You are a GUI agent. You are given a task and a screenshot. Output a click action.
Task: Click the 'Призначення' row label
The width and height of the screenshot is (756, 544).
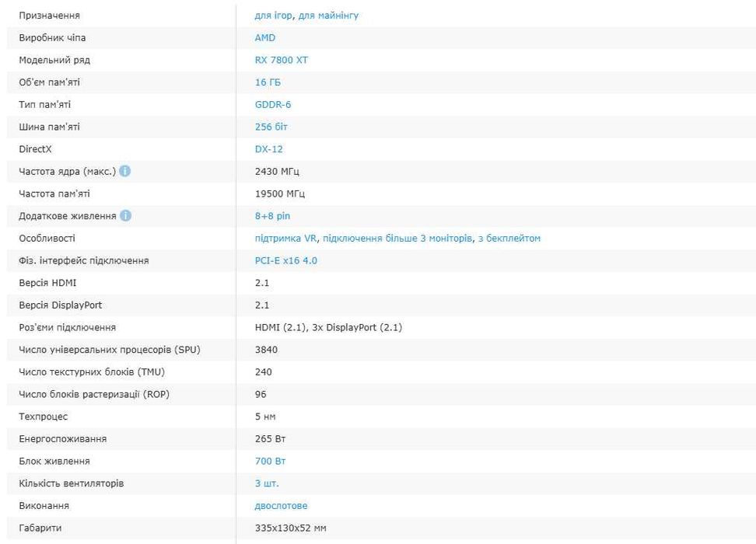point(49,16)
